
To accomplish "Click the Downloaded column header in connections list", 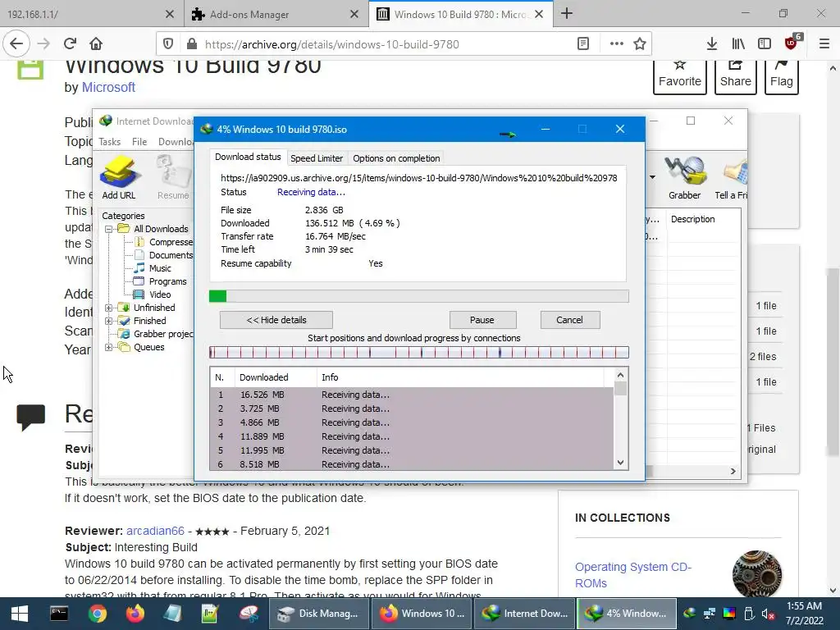I will (276, 377).
